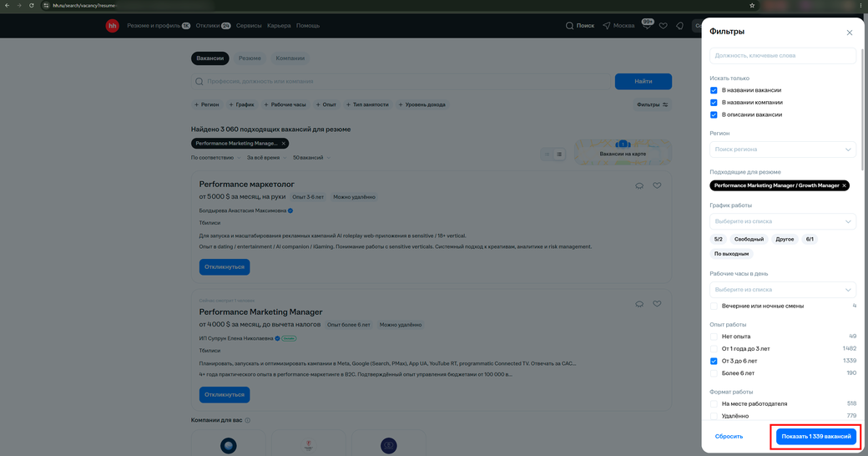Switch to the Резюме tab

(x=250, y=58)
